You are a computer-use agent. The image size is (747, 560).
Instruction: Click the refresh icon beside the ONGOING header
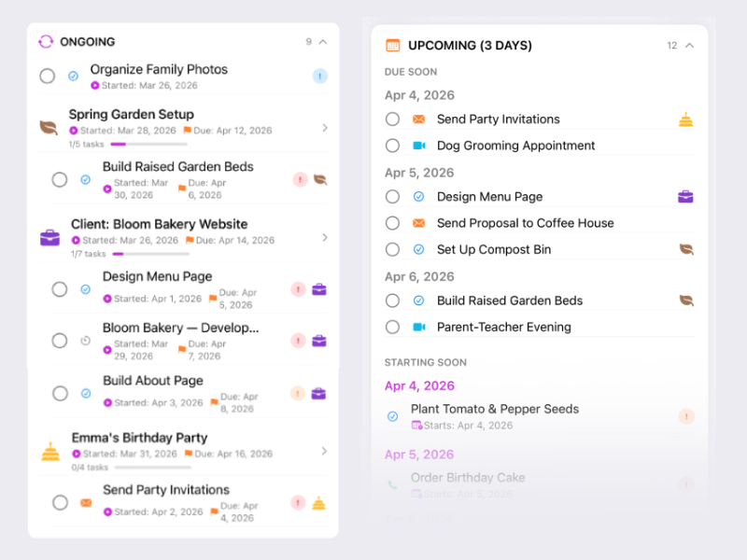[x=45, y=42]
